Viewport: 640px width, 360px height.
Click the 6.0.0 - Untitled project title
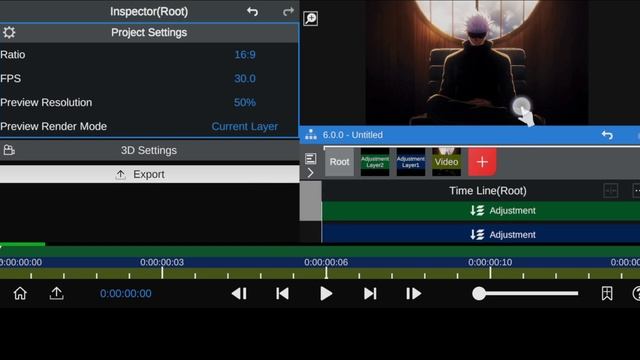[x=353, y=135]
